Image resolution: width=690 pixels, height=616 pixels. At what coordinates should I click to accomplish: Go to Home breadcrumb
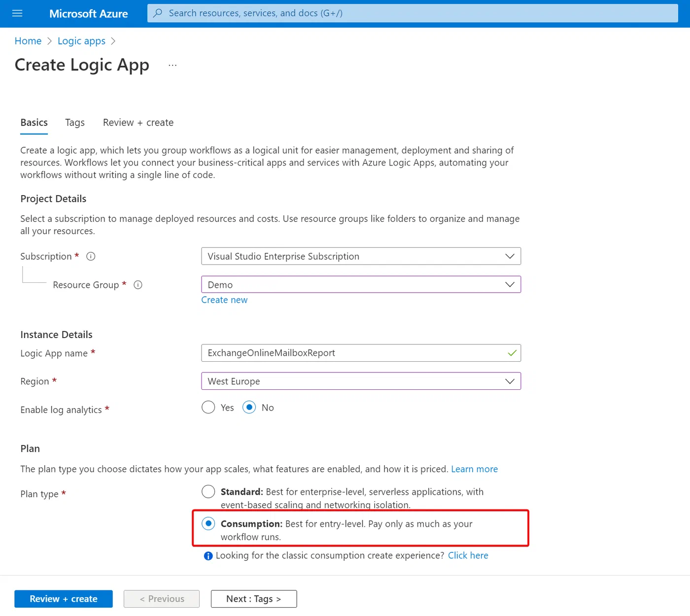[28, 41]
